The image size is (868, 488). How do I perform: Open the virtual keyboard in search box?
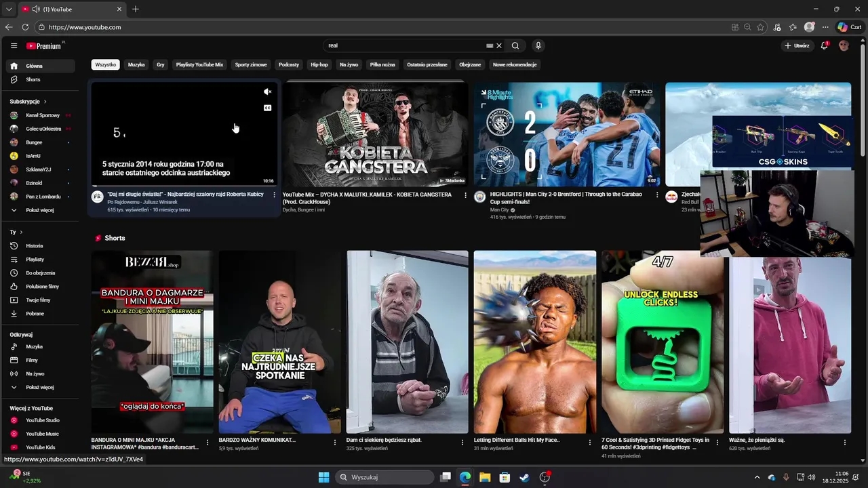(x=490, y=45)
